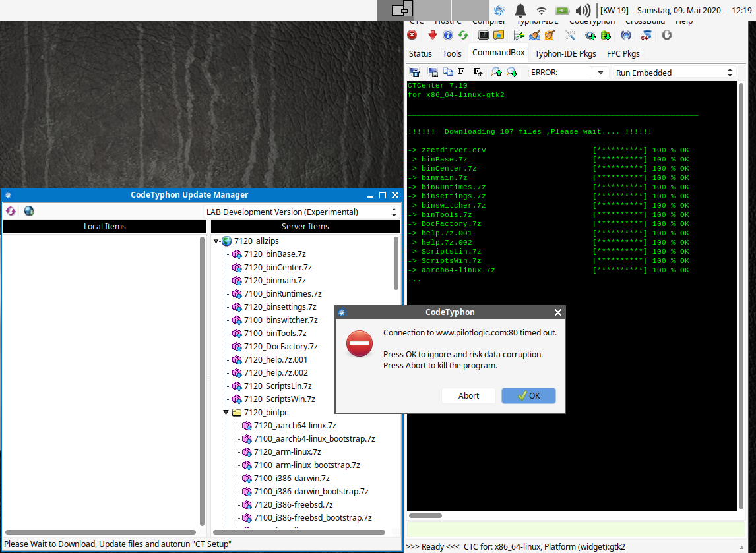
Task: Click the battery indicator in system tray
Action: [562, 10]
